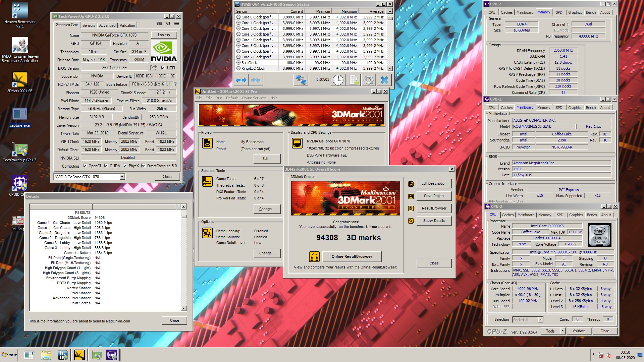Click the Online ResultBrowser button
The image size is (644, 362).
click(x=352, y=256)
